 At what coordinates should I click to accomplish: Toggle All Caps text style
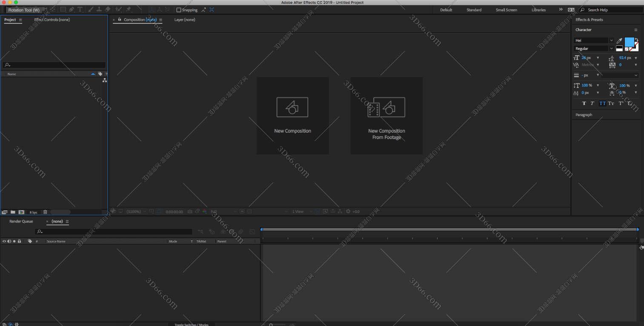point(603,103)
